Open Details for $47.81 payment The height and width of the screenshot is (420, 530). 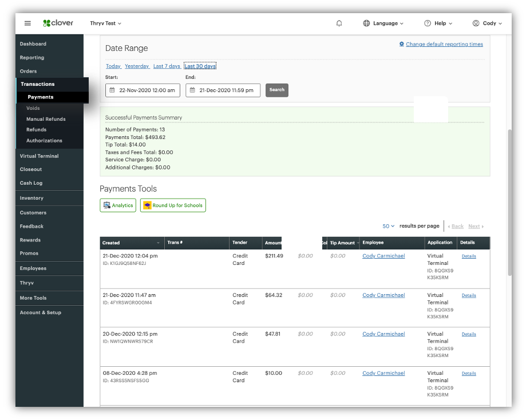(469, 334)
